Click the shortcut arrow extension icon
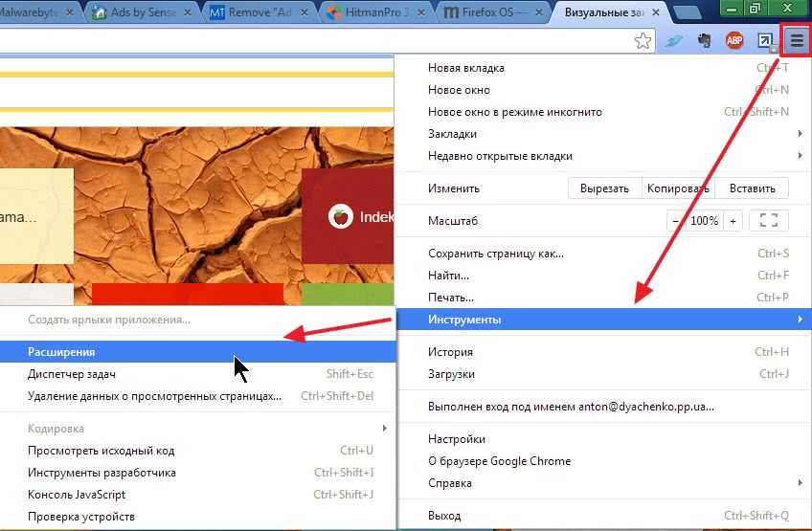This screenshot has height=531, width=812. point(765,41)
